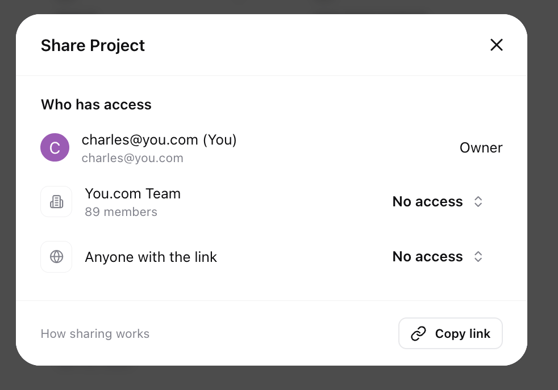This screenshot has height=390, width=558.
Task: Click the building icon for You.com Team
Action: pos(57,202)
